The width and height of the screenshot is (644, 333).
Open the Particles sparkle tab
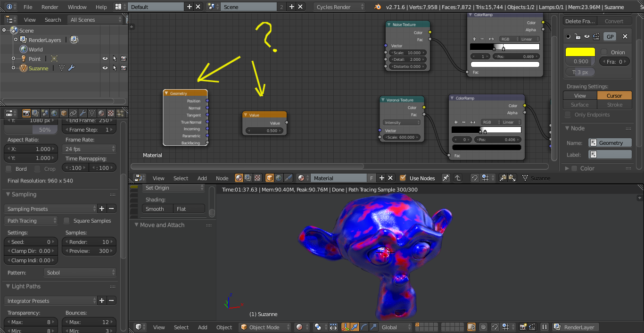(x=120, y=113)
